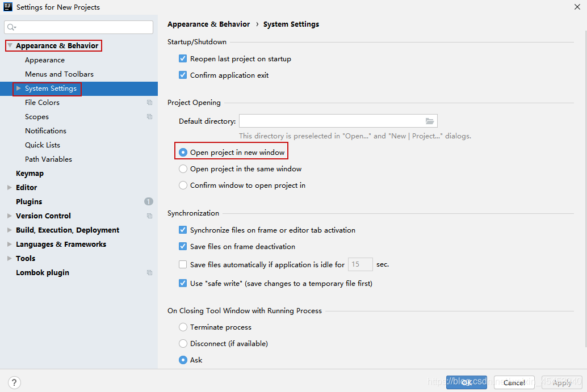Click the copy icon beside File Colors
This screenshot has height=392, width=587.
click(x=149, y=103)
